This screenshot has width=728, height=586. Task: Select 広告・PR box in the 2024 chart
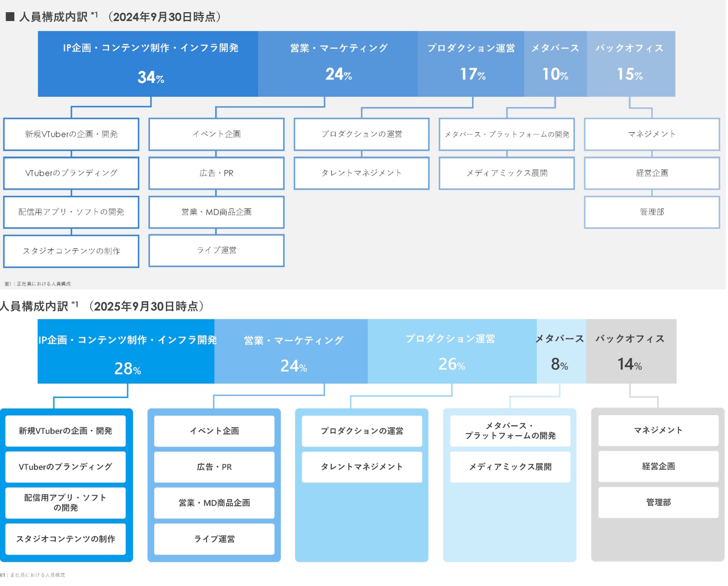[x=217, y=173]
